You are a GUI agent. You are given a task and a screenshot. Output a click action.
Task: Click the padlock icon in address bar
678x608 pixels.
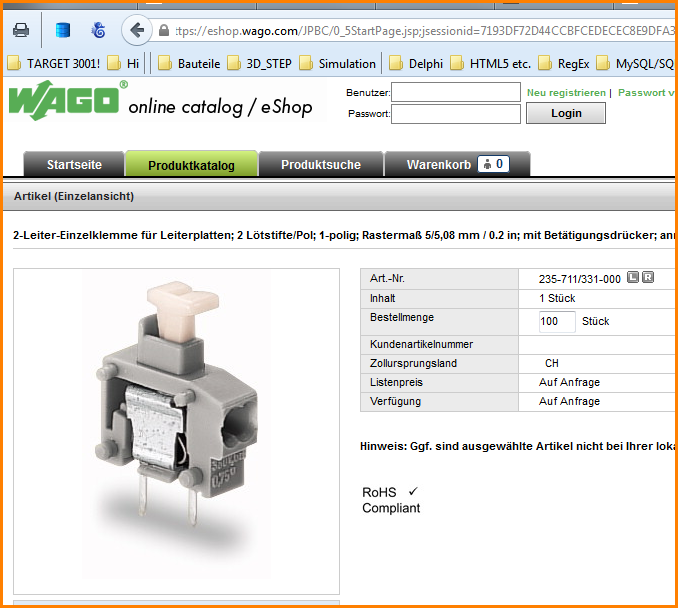coord(164,31)
